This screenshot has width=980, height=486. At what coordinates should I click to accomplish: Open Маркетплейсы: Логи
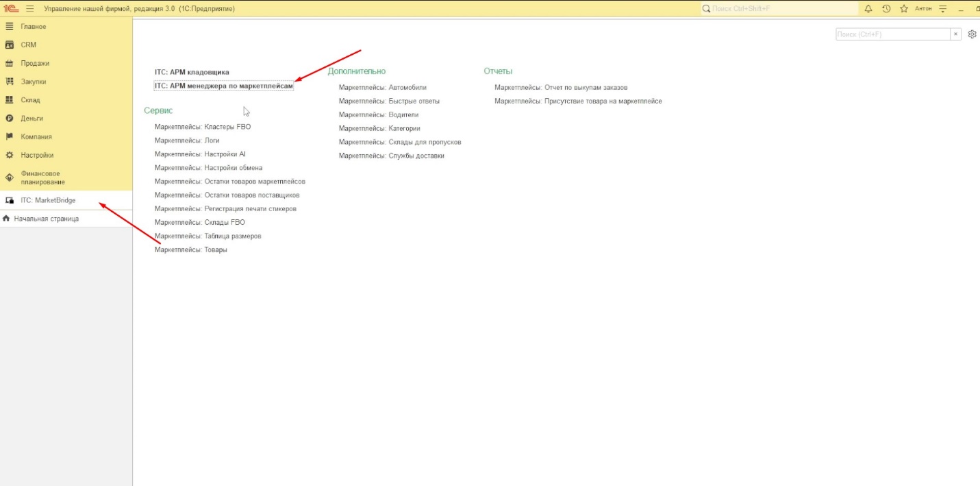[187, 141]
